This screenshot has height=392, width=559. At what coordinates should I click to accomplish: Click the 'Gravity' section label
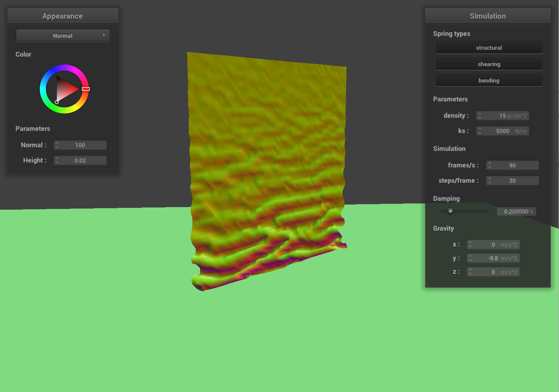[443, 229]
